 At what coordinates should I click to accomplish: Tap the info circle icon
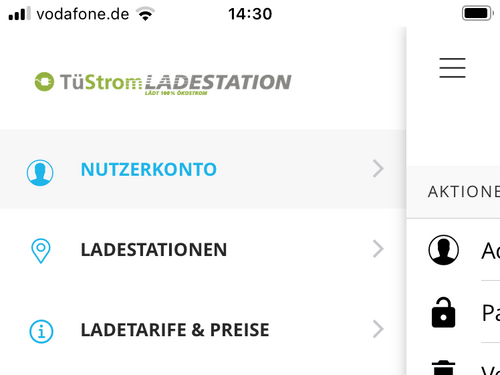click(x=41, y=331)
